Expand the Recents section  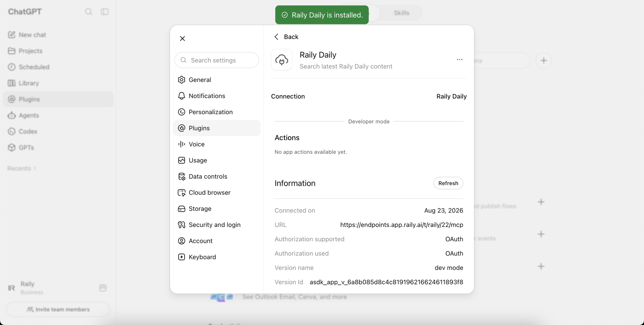click(22, 168)
